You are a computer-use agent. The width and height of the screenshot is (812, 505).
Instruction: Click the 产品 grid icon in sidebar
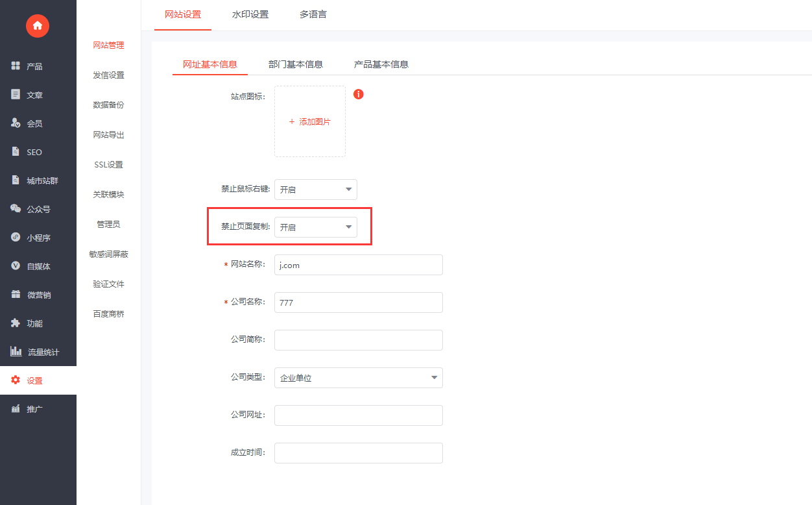(x=16, y=66)
